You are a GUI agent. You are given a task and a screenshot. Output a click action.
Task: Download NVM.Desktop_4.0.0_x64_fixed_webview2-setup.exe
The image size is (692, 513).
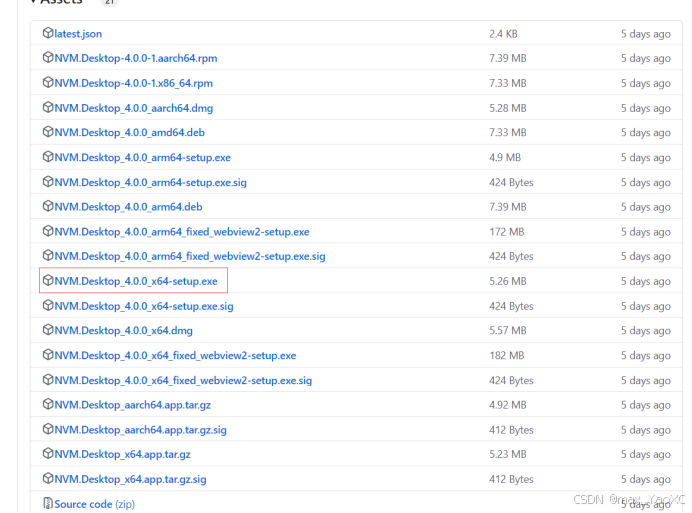pyautogui.click(x=175, y=355)
